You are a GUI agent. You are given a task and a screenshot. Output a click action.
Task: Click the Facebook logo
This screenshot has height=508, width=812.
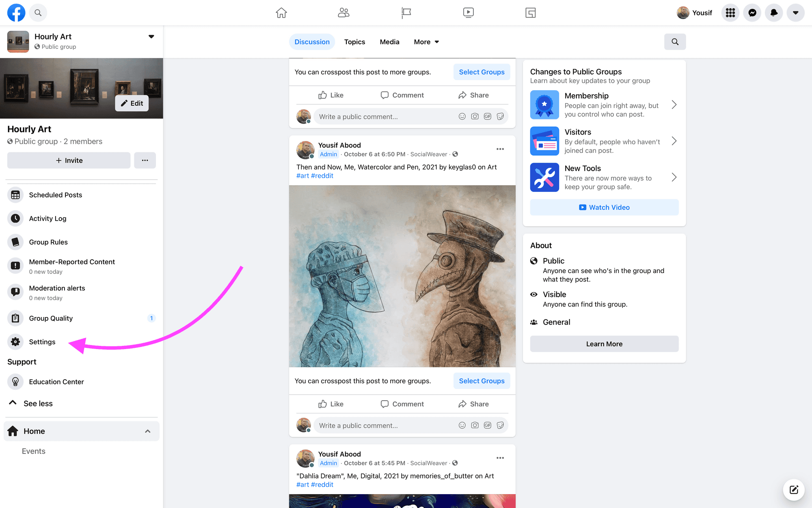(x=16, y=13)
